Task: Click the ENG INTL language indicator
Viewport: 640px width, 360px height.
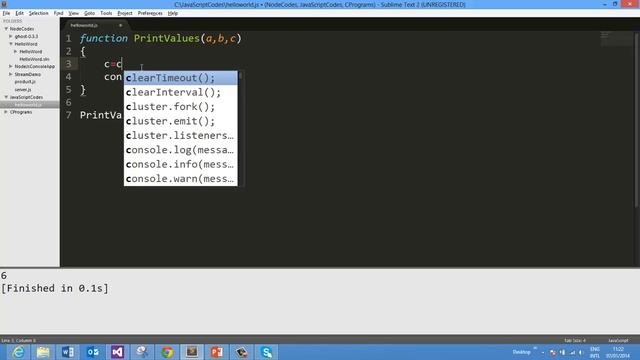Action: 595,353
